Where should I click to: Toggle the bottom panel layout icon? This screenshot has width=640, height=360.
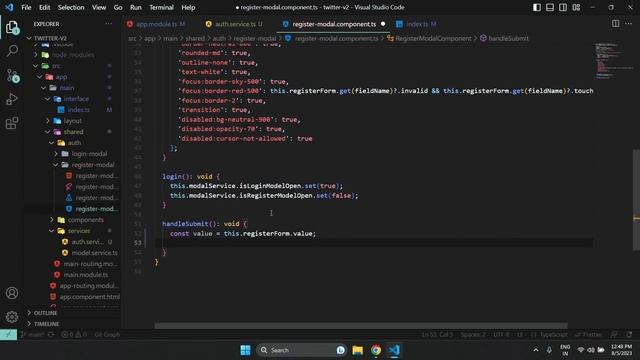[x=550, y=7]
